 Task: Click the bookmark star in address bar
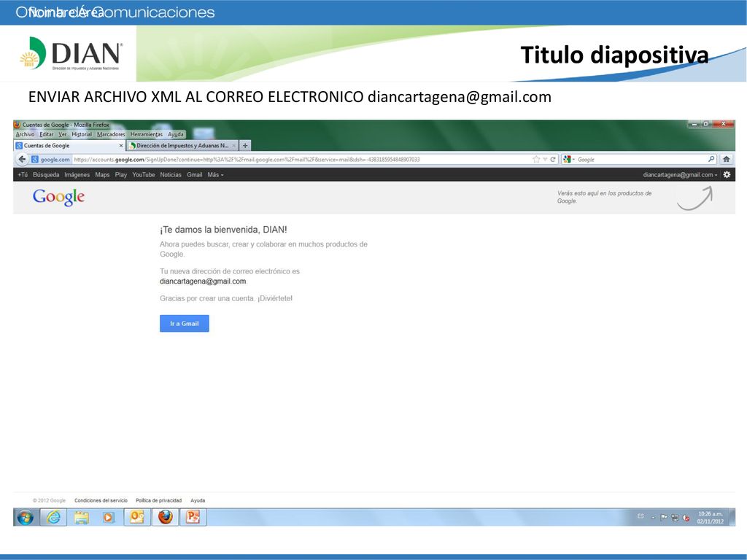pos(536,160)
